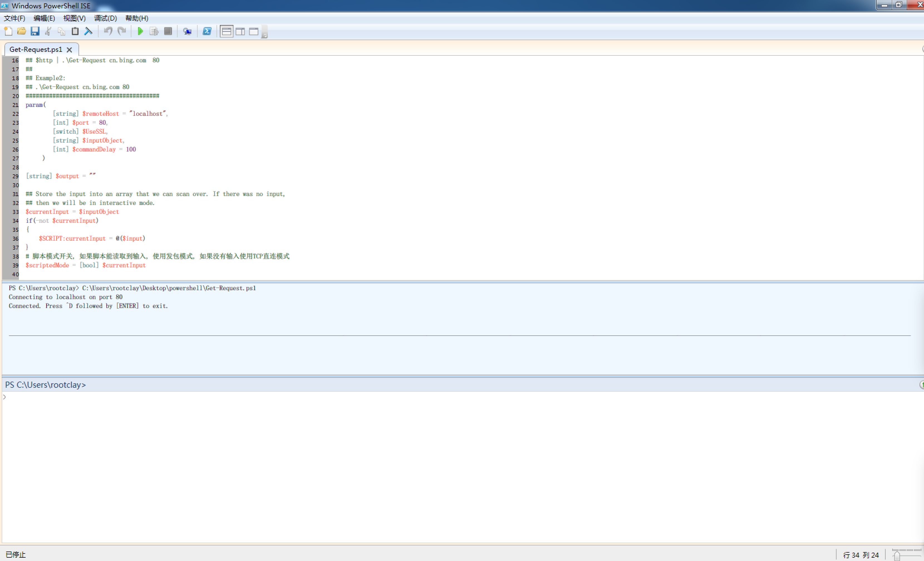Click the Chinese comment 脚本模式开关 on line 38
Image resolution: width=924 pixels, height=561 pixels.
(158, 256)
